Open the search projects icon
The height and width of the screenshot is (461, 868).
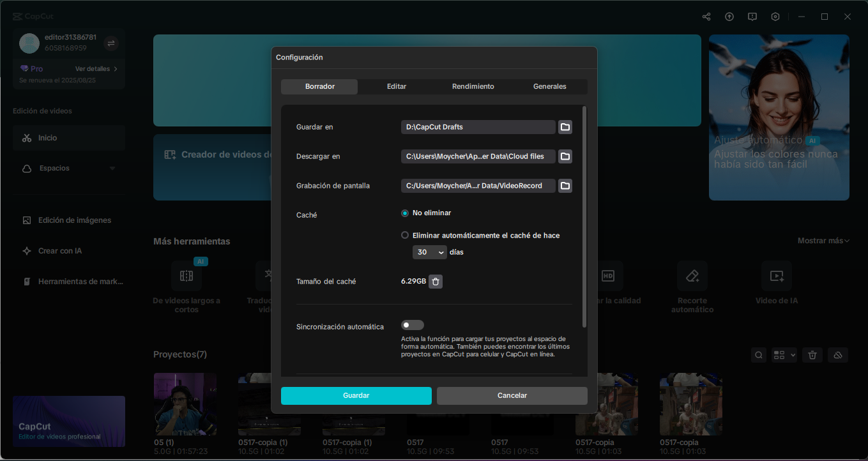pos(758,355)
